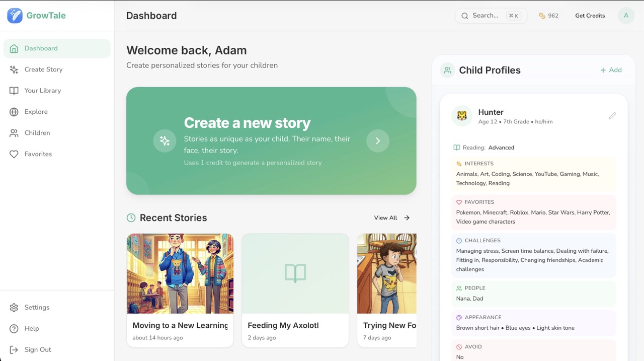Open the story Feeding My Axolotl

[x=295, y=290]
